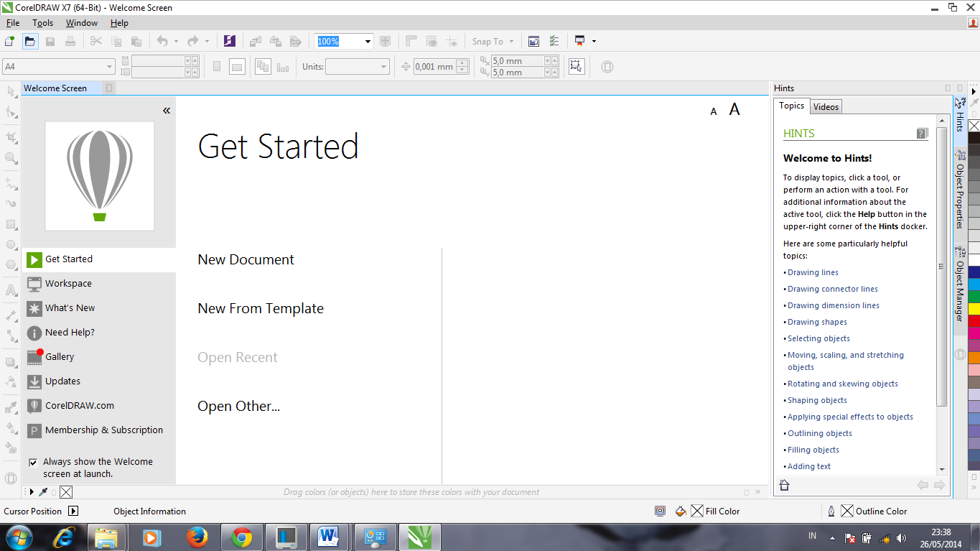The width and height of the screenshot is (980, 551).
Task: Open Firefox from the taskbar
Action: (197, 537)
